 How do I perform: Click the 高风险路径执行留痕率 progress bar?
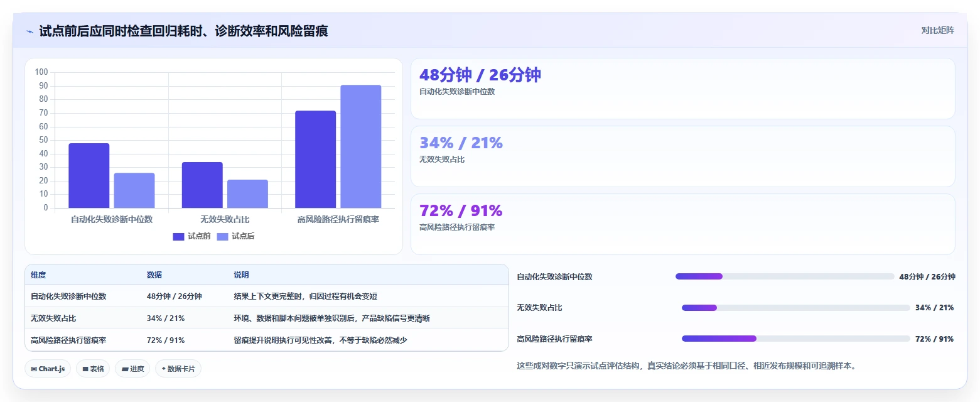[x=796, y=339]
